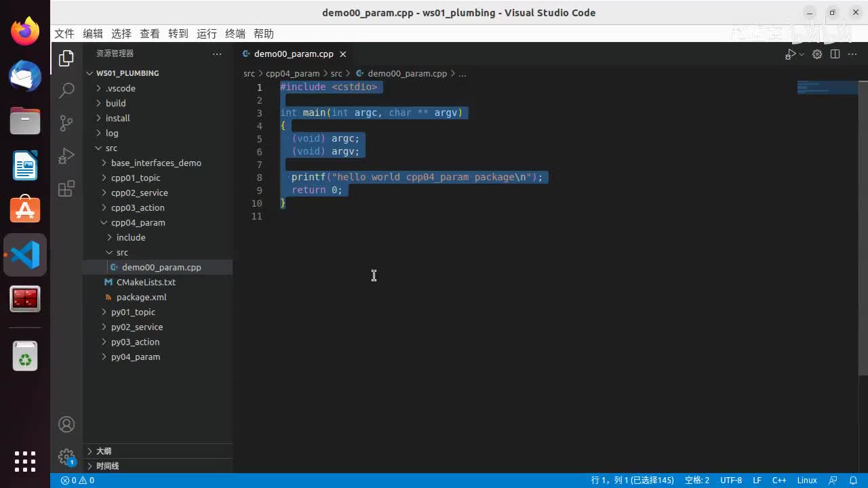This screenshot has width=868, height=488.
Task: Open the Run and Debug view
Action: [x=66, y=156]
